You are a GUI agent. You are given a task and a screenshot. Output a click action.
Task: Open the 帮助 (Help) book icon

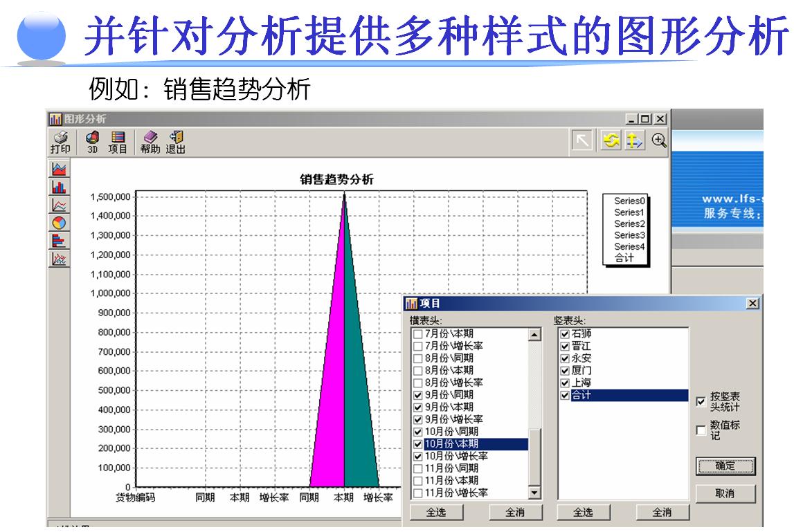pyautogui.click(x=150, y=138)
